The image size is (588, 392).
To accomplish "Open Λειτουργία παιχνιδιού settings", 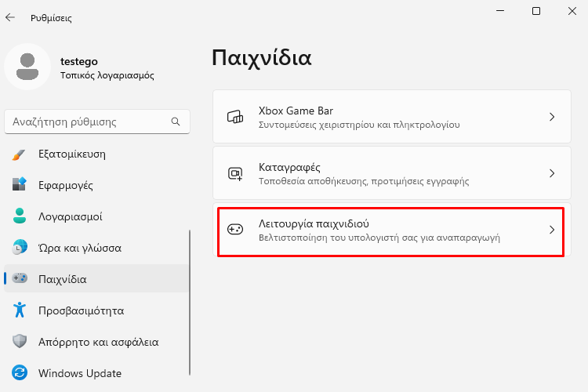I will pos(391,230).
